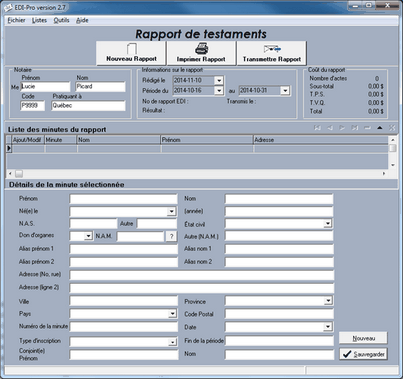The image size is (403, 379).
Task: Open the Listes menu
Action: tap(39, 20)
